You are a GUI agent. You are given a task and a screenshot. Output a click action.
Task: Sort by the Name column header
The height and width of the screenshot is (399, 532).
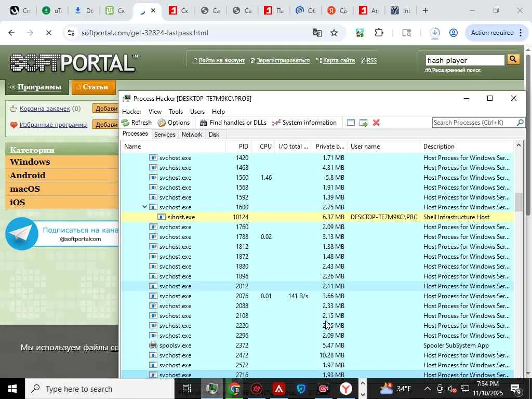[x=173, y=147]
